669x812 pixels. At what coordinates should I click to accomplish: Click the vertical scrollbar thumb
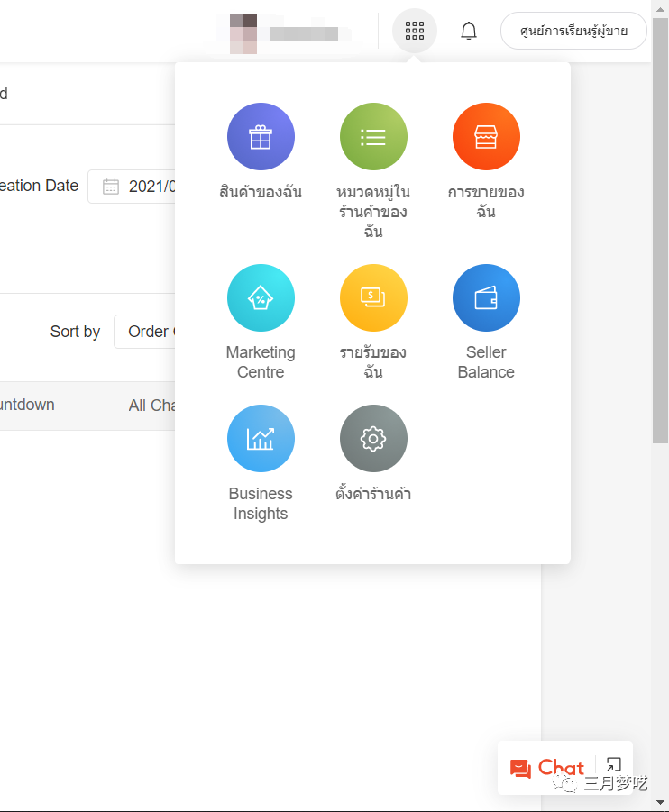point(660,225)
